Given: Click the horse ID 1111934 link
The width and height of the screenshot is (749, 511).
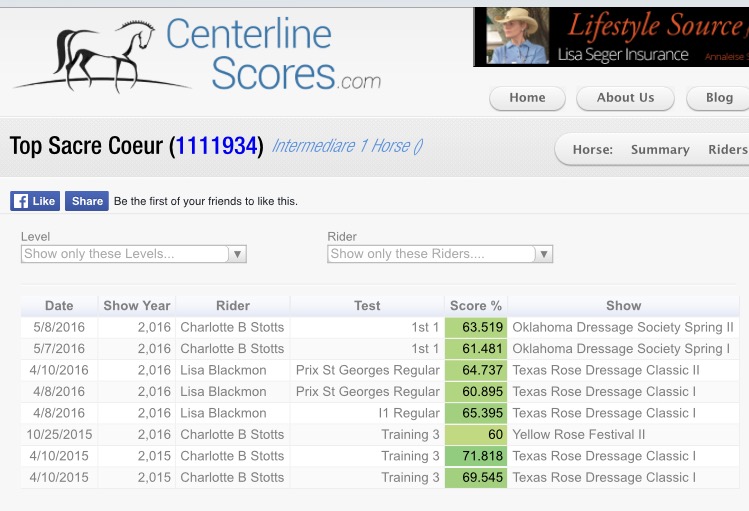Looking at the screenshot, I should (x=217, y=146).
